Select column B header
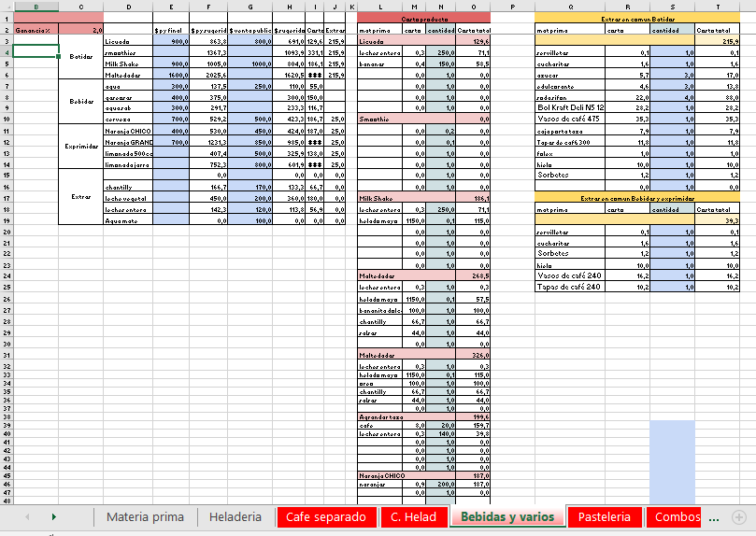The image size is (756, 536). (x=36, y=7)
